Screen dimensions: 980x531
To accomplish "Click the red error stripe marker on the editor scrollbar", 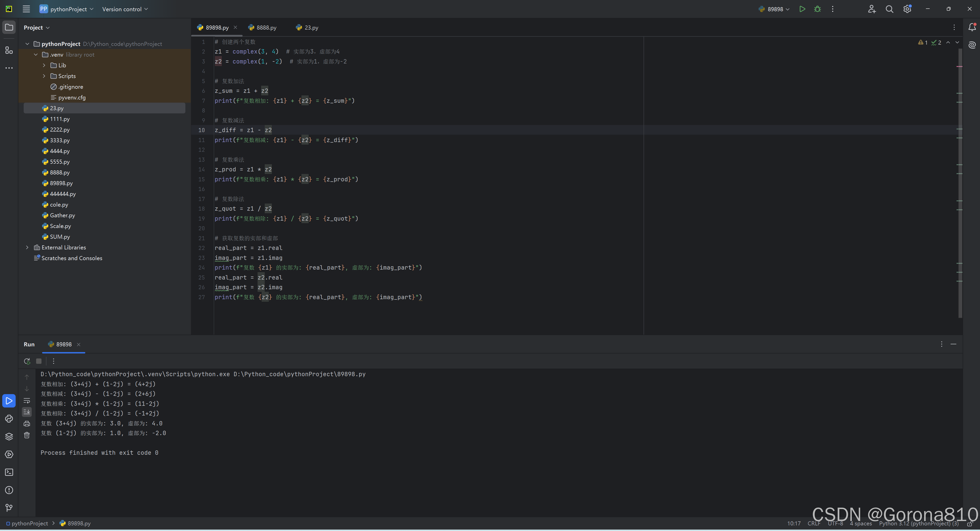I will [x=959, y=67].
